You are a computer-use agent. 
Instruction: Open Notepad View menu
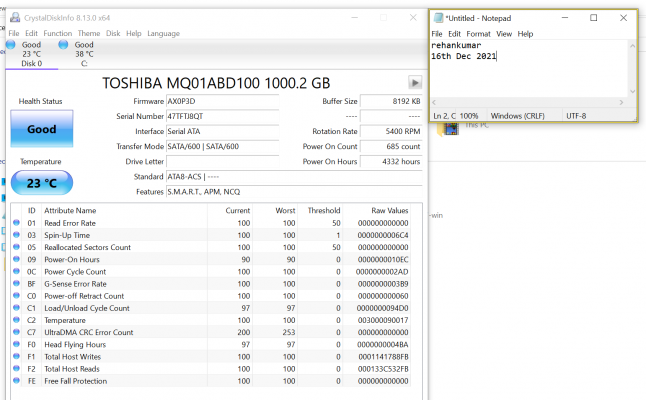tap(504, 34)
